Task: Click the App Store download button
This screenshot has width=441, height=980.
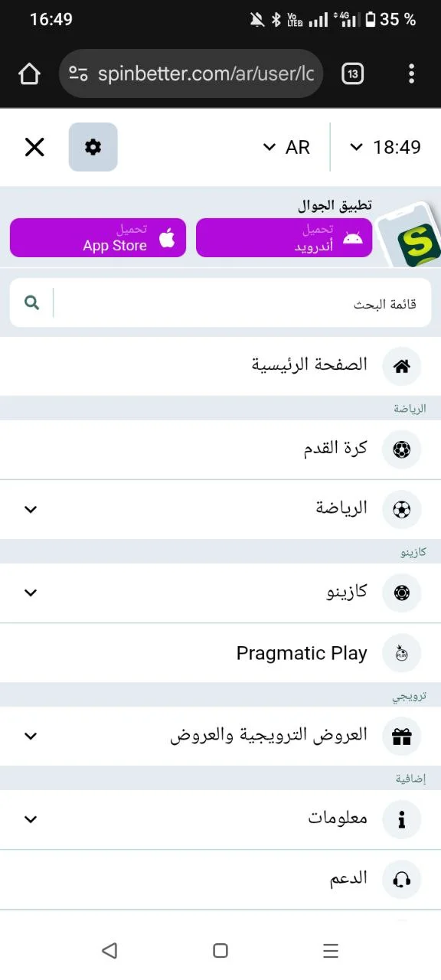Action: (x=97, y=237)
